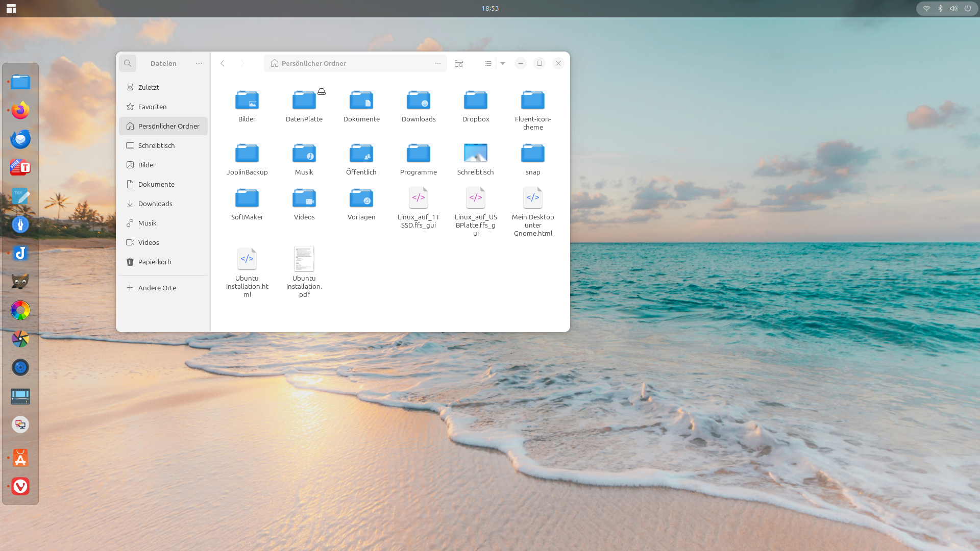
Task: Open Files app in the dock
Action: tap(20, 82)
